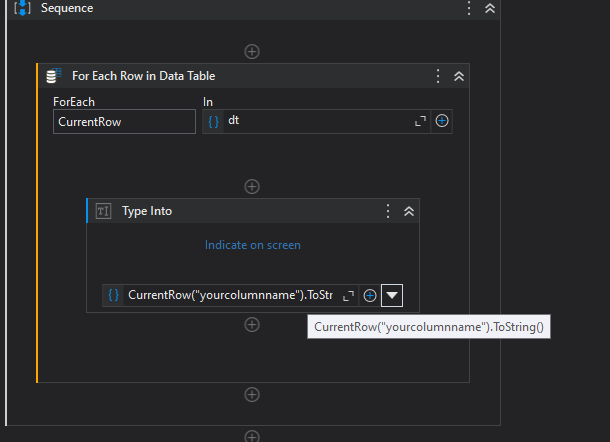The width and height of the screenshot is (610, 442).
Task: Select the Sequence title text
Action: pos(67,8)
